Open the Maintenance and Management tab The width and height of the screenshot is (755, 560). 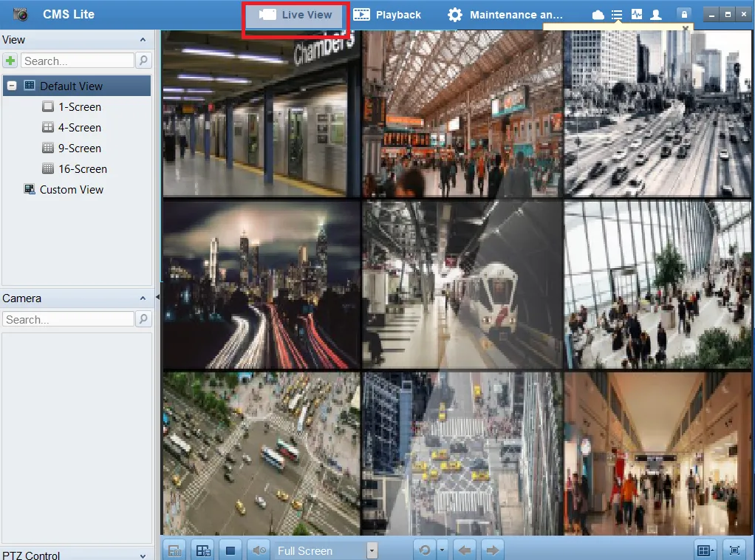[x=505, y=15]
